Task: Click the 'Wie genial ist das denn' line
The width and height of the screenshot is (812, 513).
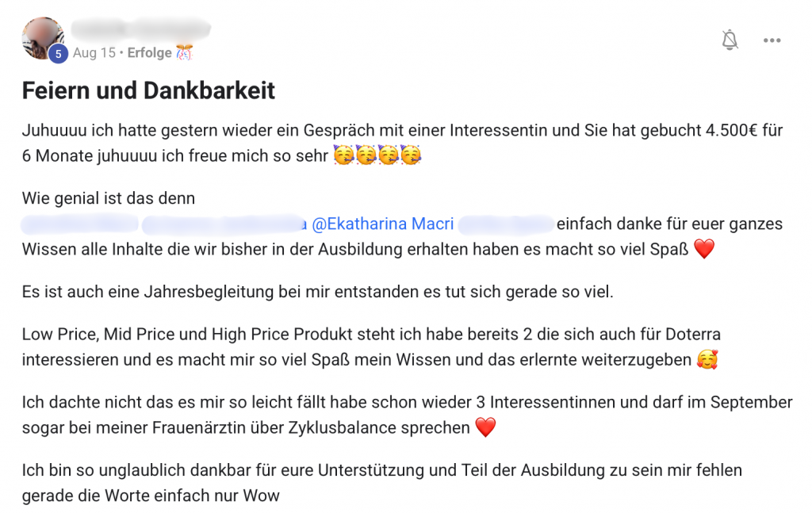Action: click(109, 197)
